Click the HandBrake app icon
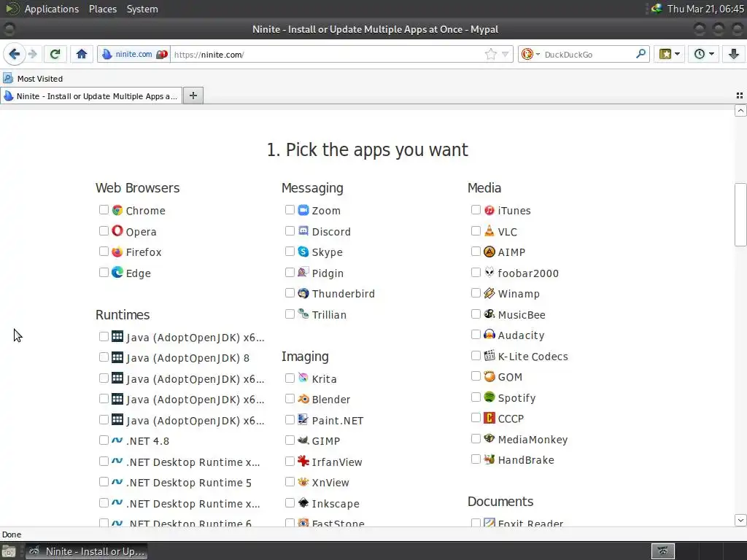This screenshot has width=747, height=560. coord(489,459)
